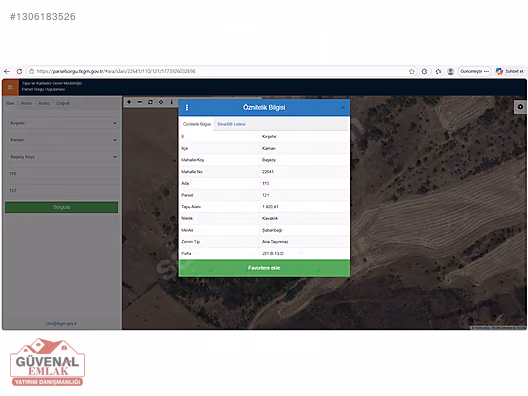Expand the Kaman district dropdown
The width and height of the screenshot is (528, 396).
63,140
